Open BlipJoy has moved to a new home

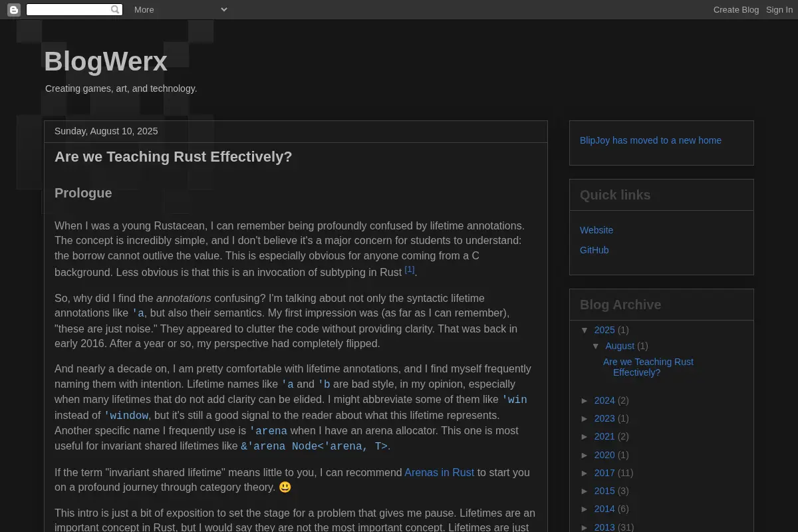[650, 140]
